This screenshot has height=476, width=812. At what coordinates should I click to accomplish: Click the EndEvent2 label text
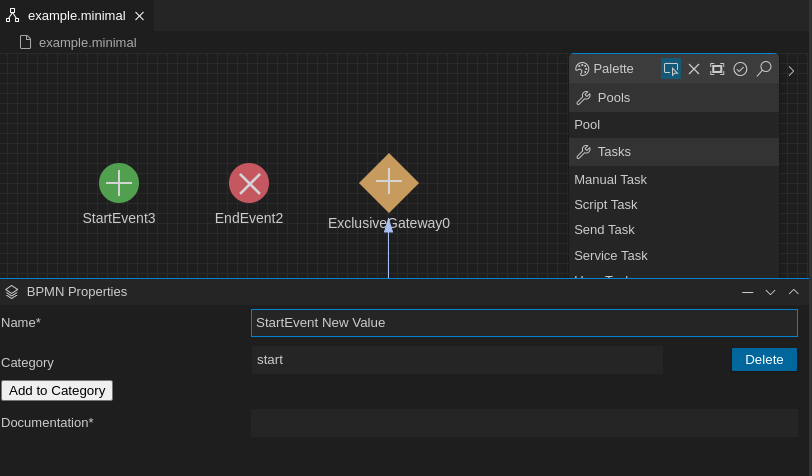tap(249, 218)
